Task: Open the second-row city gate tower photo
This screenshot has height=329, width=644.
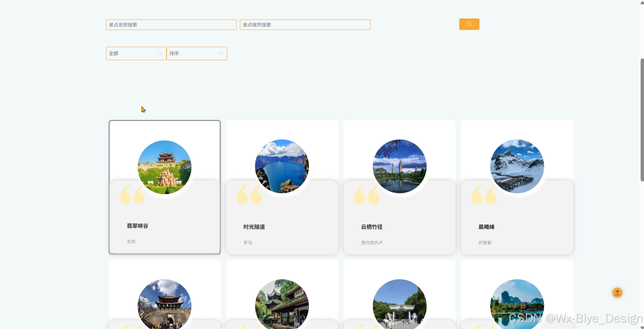Action: coord(165,304)
